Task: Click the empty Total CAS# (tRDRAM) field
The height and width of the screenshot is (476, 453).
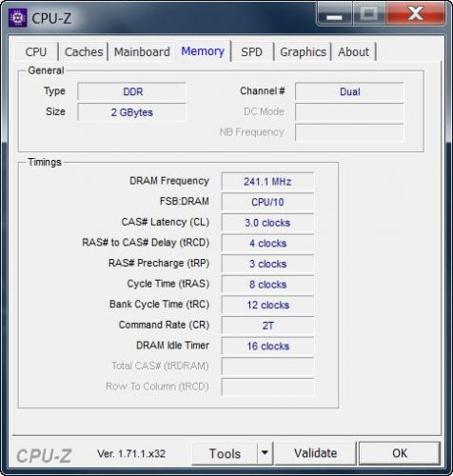Action: coord(267,367)
